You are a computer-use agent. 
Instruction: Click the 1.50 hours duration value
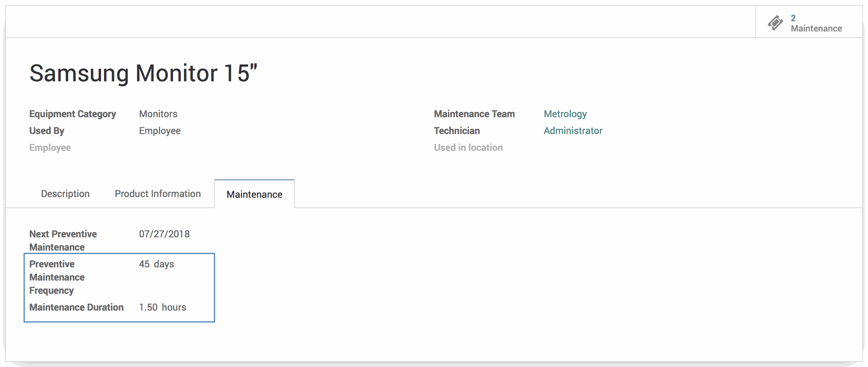[x=162, y=307]
